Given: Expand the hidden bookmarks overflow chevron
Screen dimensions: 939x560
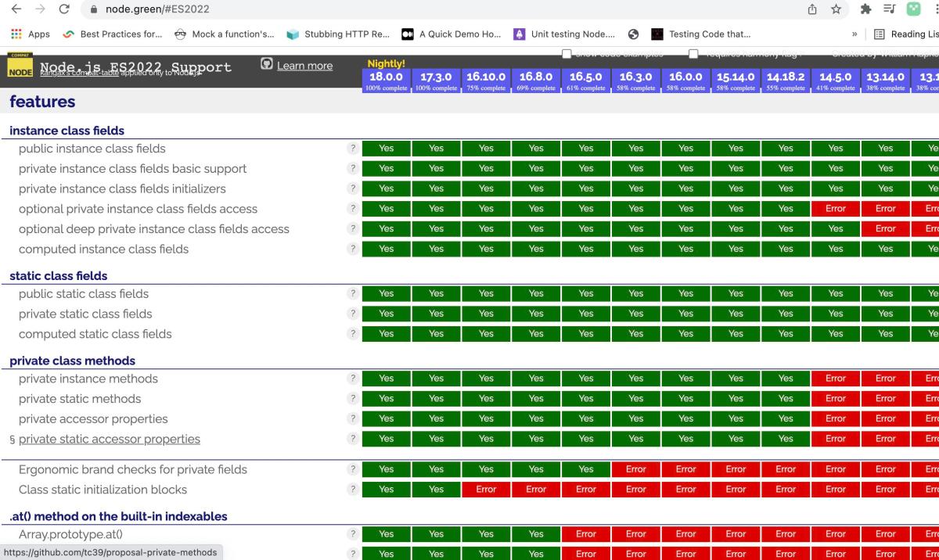Looking at the screenshot, I should click(854, 34).
